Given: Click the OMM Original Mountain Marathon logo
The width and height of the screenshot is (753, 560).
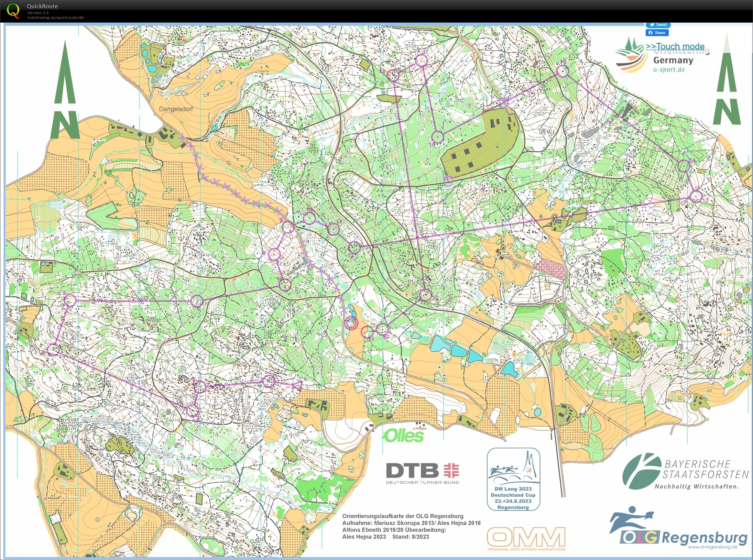Looking at the screenshot, I should (526, 538).
